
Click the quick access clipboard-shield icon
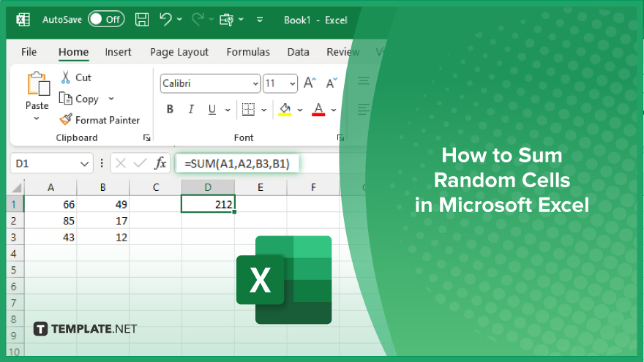point(227,19)
